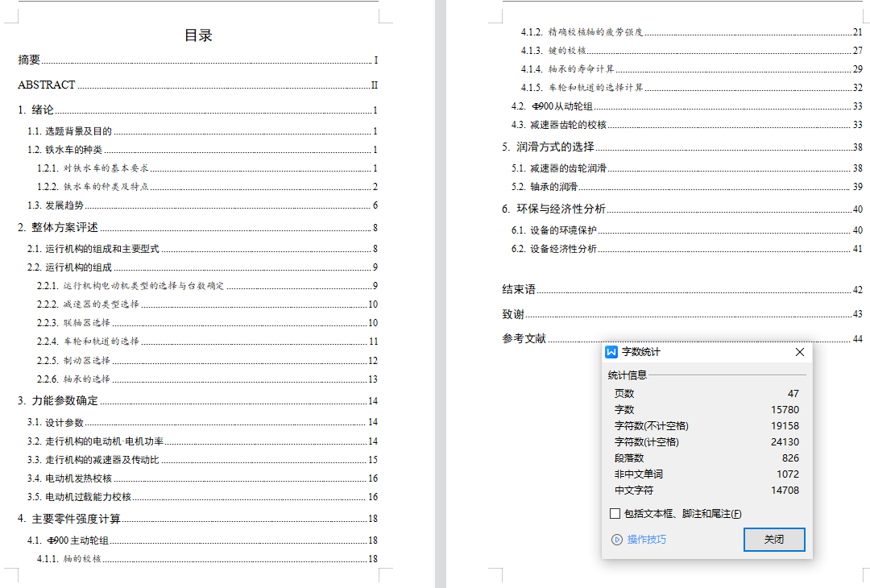870x588 pixels.
Task: Click the 字符数(计空格) value 24130
Action: tap(785, 442)
